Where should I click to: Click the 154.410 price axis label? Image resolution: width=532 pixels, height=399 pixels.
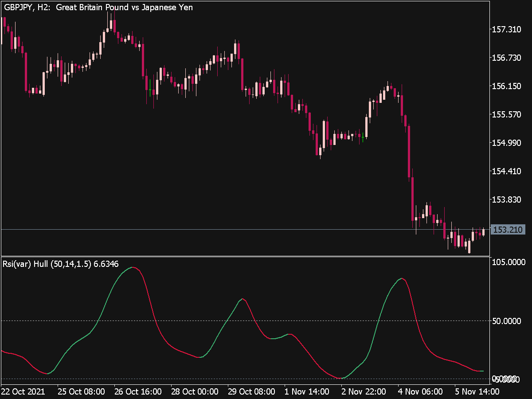(506, 171)
